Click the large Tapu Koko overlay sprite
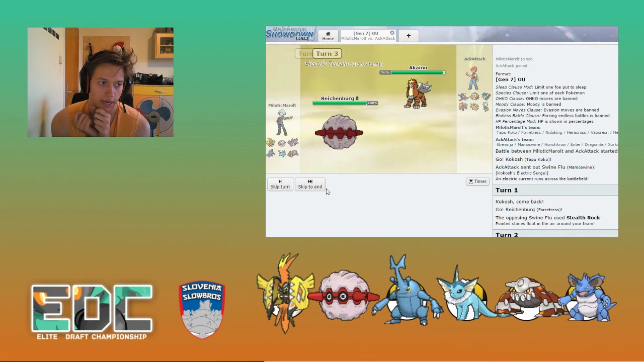The image size is (644, 362). [286, 294]
